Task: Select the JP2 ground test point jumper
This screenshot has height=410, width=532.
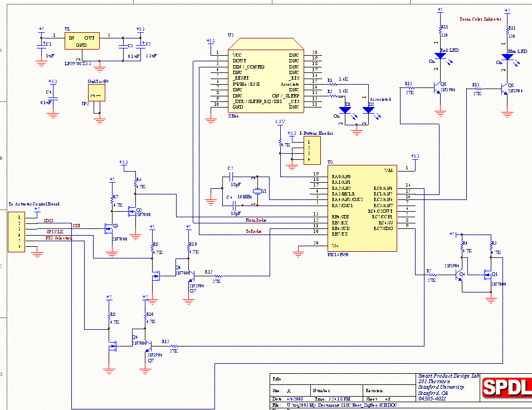Action: [99, 96]
